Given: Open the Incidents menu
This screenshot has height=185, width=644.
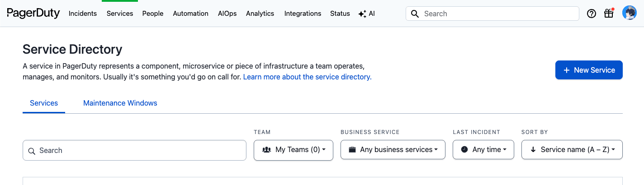Looking at the screenshot, I should pyautogui.click(x=83, y=14).
